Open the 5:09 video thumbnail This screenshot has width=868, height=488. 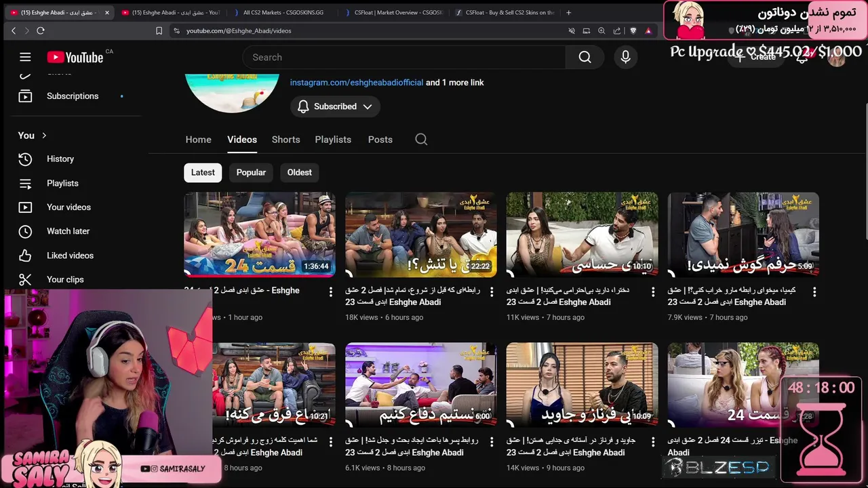(x=744, y=235)
